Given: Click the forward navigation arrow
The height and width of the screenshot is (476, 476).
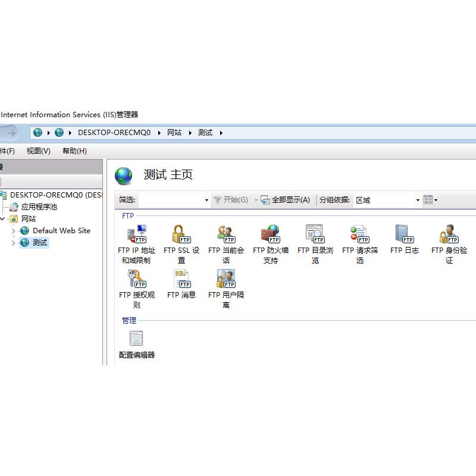Looking at the screenshot, I should (x=11, y=133).
